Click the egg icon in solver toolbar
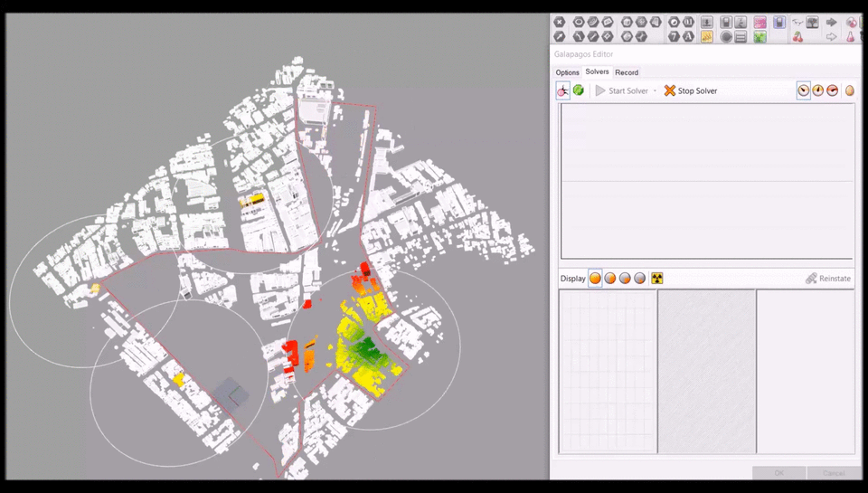This screenshot has height=493, width=868. point(849,90)
